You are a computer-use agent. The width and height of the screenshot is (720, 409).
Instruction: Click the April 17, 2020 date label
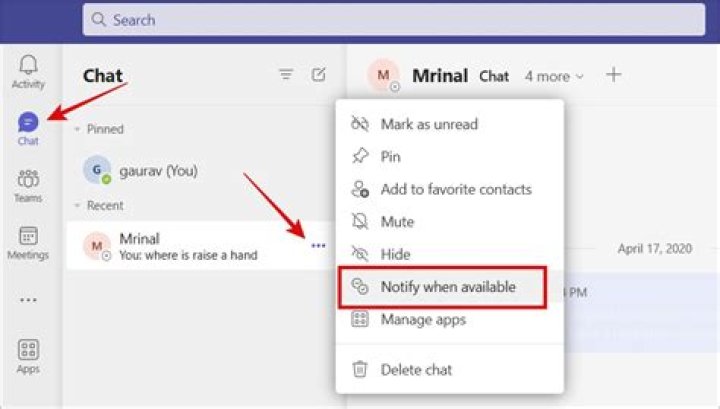(654, 249)
